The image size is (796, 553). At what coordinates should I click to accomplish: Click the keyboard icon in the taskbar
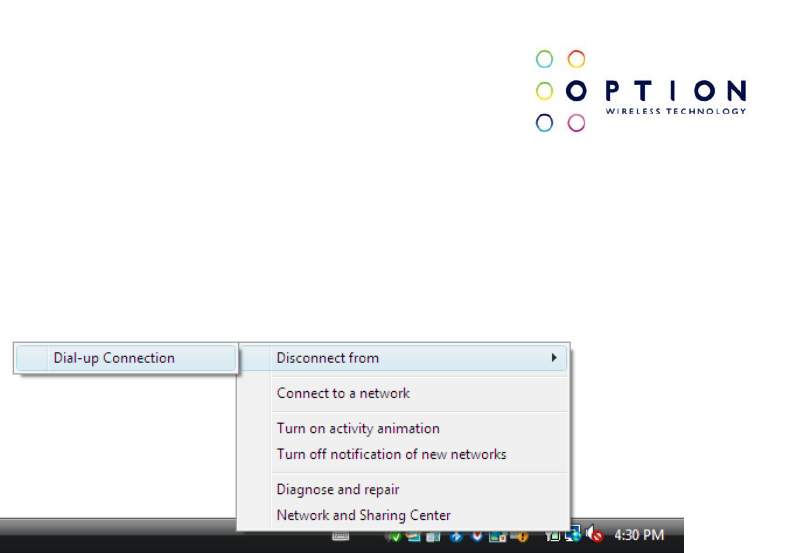point(341,536)
